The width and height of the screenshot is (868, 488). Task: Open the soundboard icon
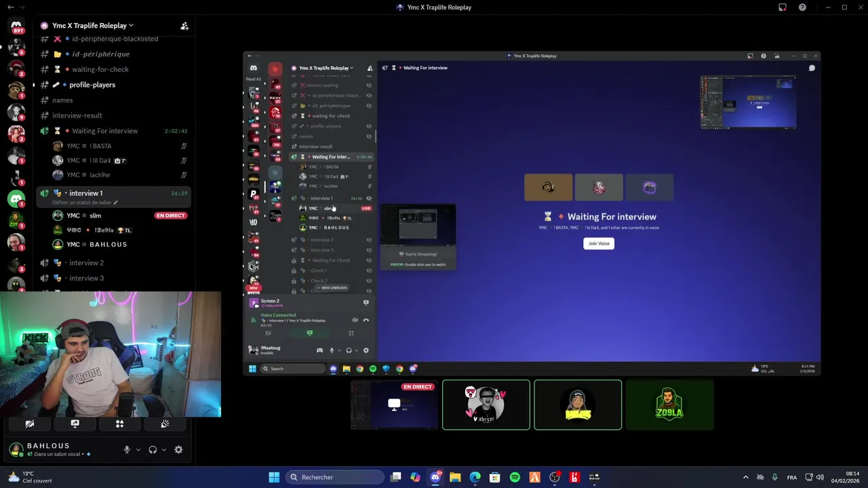[165, 424]
